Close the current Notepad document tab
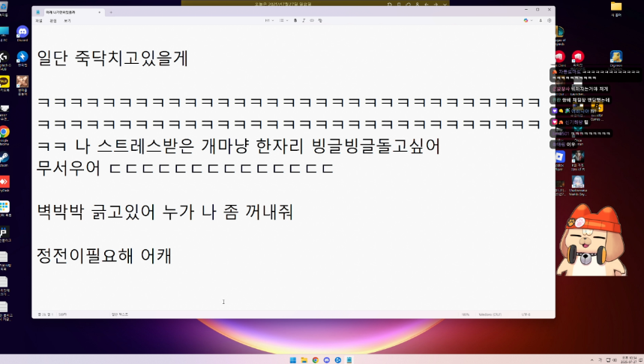 click(x=100, y=12)
